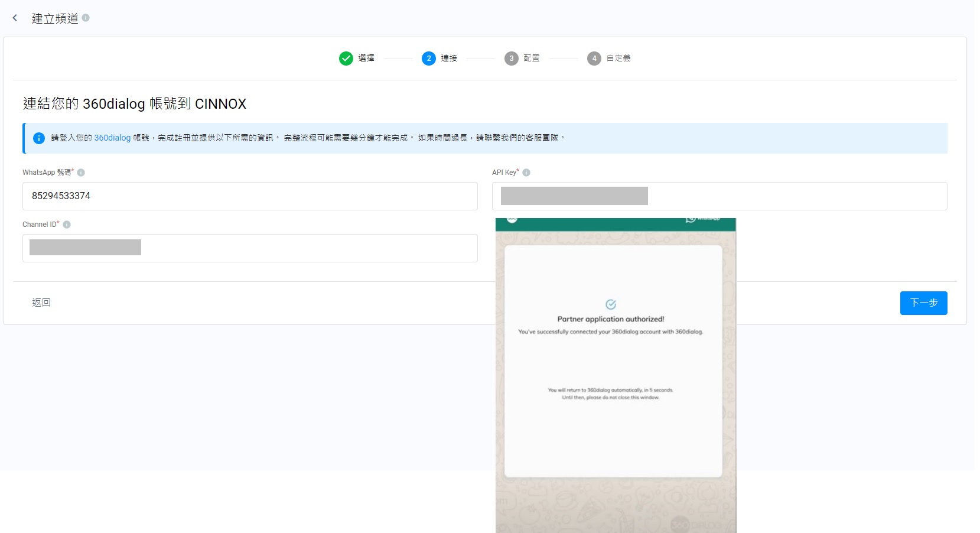Select step 2 連接 circle
The width and height of the screenshot is (980, 533).
pyautogui.click(x=429, y=58)
